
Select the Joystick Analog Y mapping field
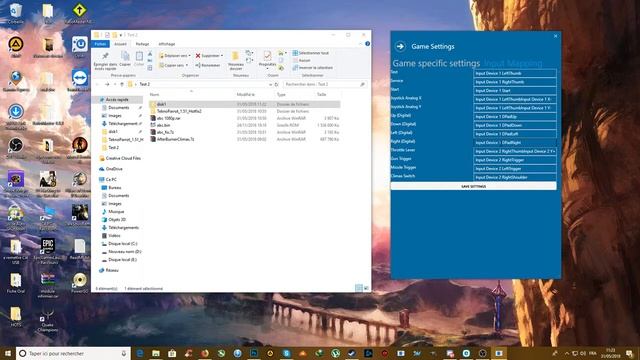click(515, 108)
